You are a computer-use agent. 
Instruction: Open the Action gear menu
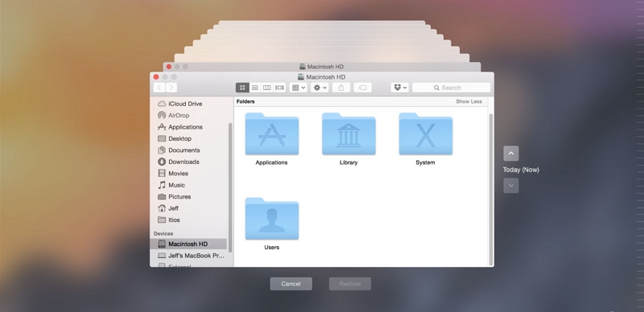[x=320, y=88]
